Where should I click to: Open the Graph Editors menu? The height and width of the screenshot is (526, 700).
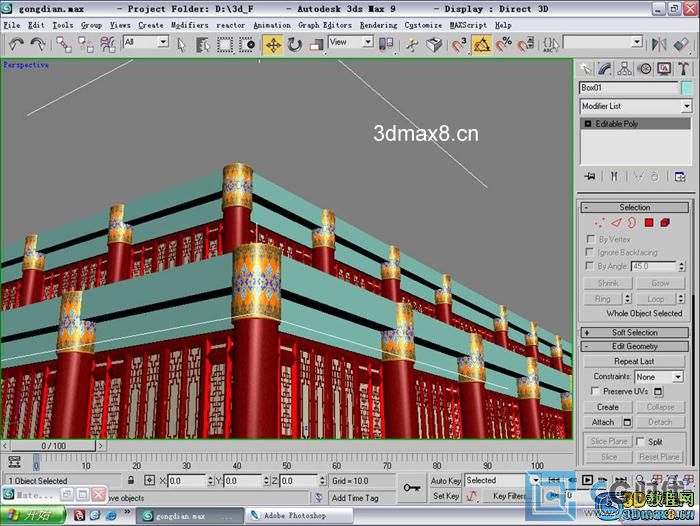coord(325,25)
